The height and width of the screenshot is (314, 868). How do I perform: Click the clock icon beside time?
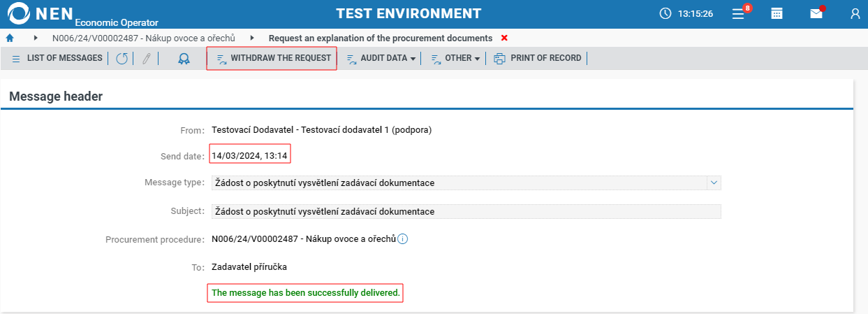pyautogui.click(x=665, y=13)
